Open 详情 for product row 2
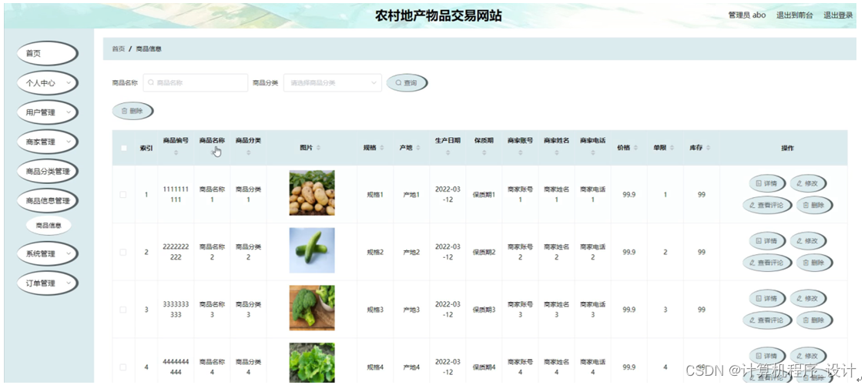This screenshot has height=385, width=868. pos(766,241)
